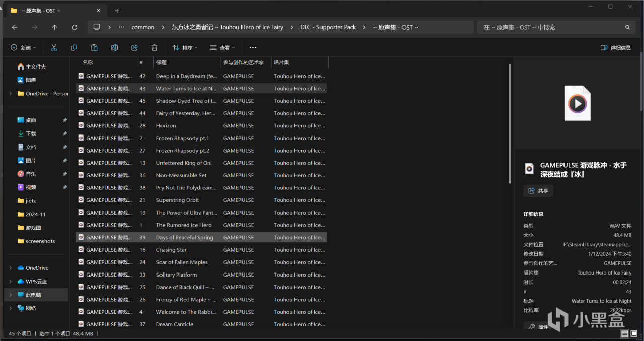644x341 pixels.
Task: Open a new tab with plus button
Action: (117, 11)
